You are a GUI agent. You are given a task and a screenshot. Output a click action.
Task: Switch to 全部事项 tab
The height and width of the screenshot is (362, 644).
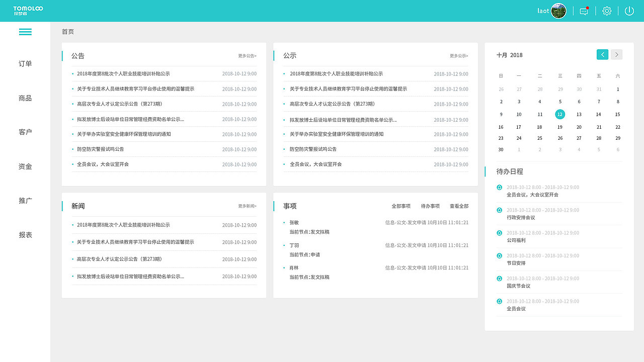[x=401, y=206]
